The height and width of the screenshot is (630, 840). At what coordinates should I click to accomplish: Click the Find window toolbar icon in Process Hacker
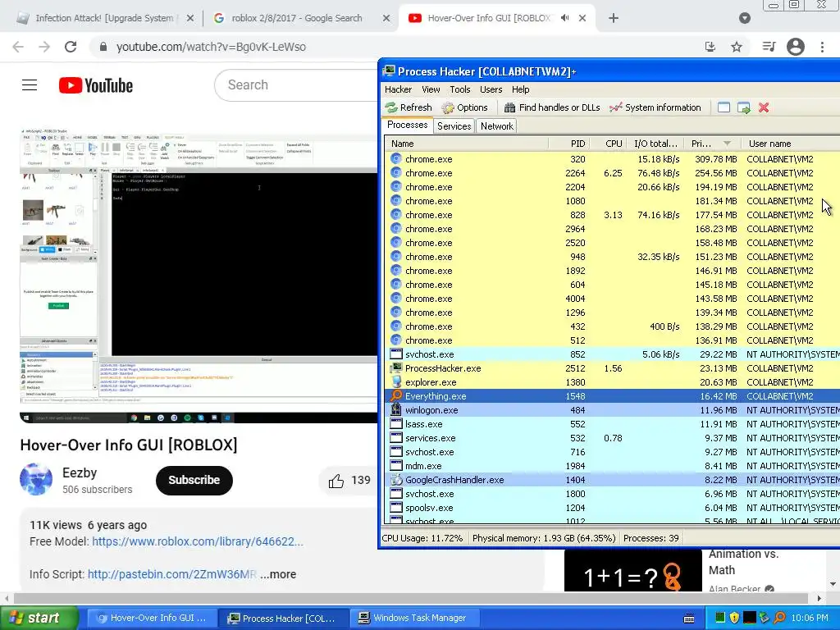point(724,107)
